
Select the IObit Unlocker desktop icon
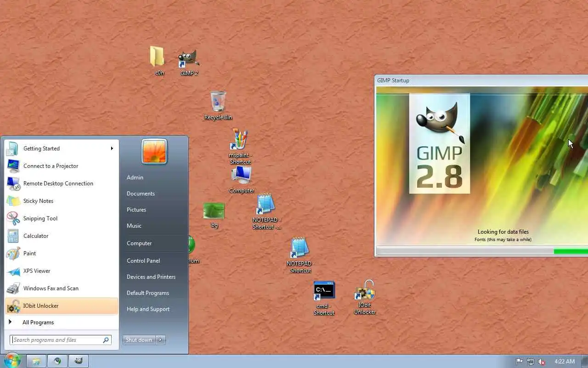coord(365,297)
